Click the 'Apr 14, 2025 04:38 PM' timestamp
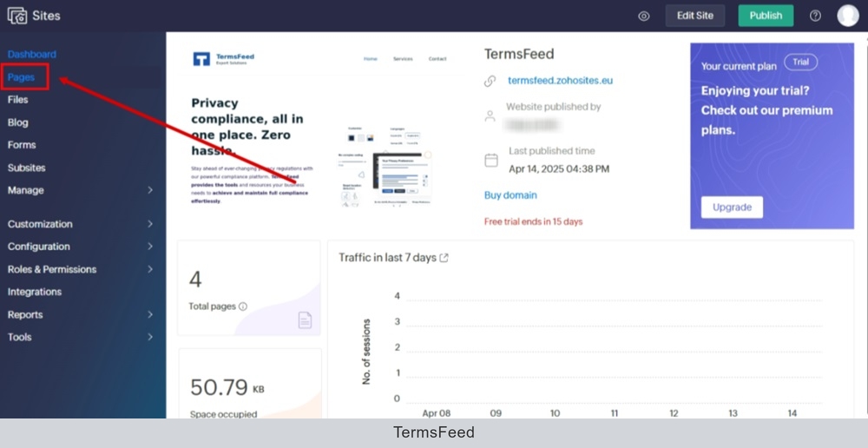 pyautogui.click(x=559, y=169)
